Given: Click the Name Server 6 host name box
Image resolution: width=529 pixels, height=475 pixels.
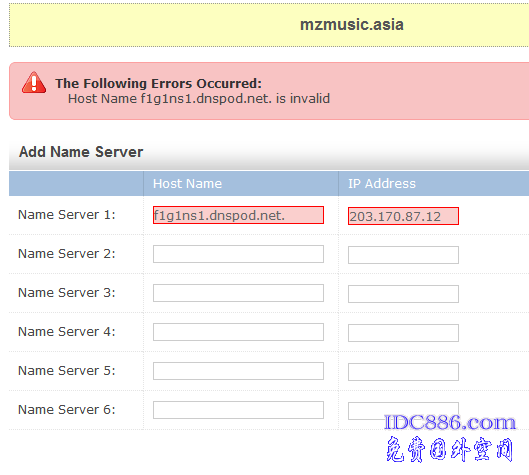Looking at the screenshot, I should pyautogui.click(x=238, y=410).
